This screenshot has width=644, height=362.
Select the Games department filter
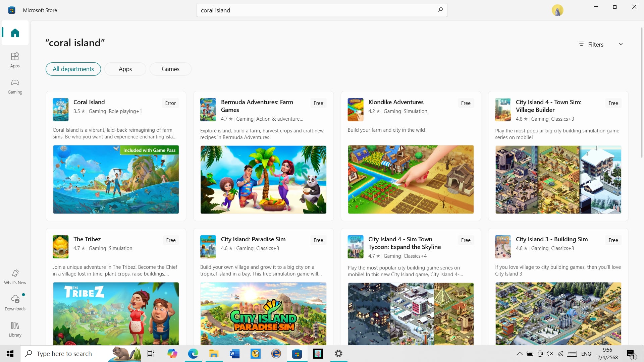pos(170,69)
